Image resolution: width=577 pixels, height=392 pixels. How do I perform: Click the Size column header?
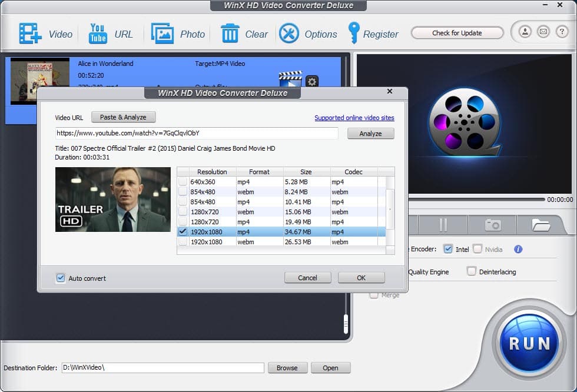pyautogui.click(x=306, y=172)
